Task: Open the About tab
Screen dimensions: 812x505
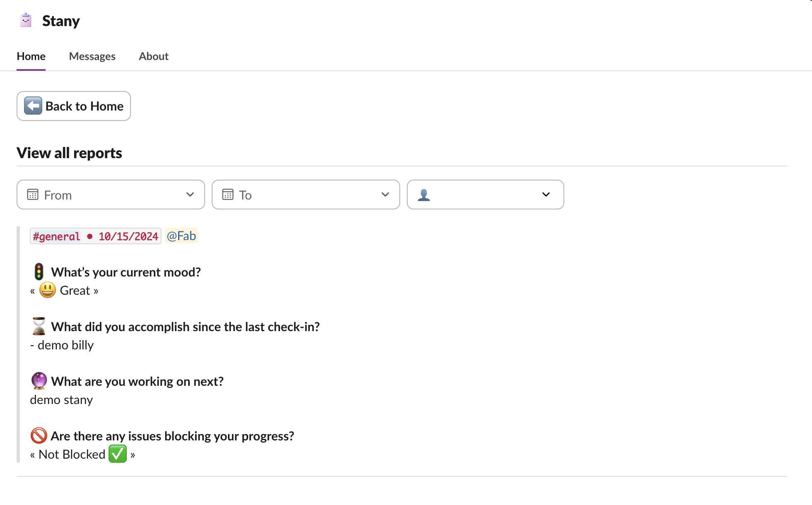Action: tap(153, 56)
